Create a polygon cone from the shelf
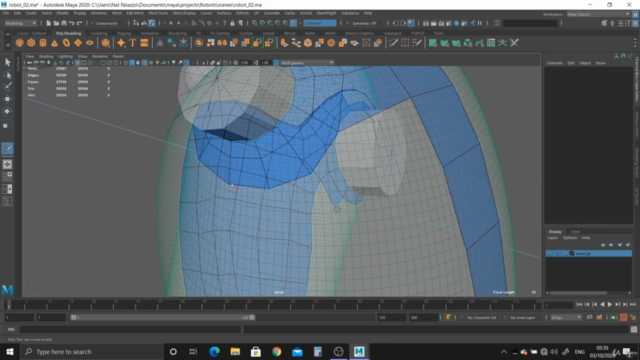This screenshot has width=640, height=360. pyautogui.click(x=54, y=43)
